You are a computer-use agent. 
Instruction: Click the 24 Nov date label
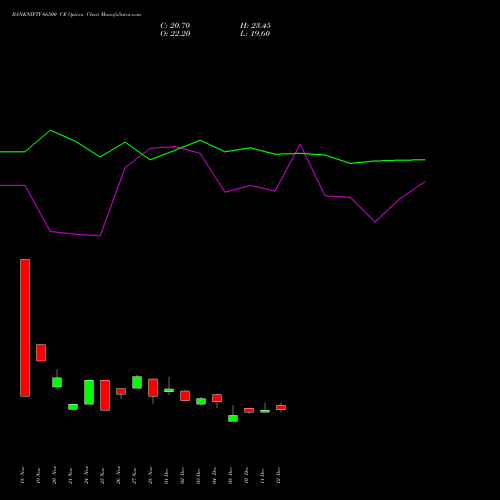click(86, 475)
